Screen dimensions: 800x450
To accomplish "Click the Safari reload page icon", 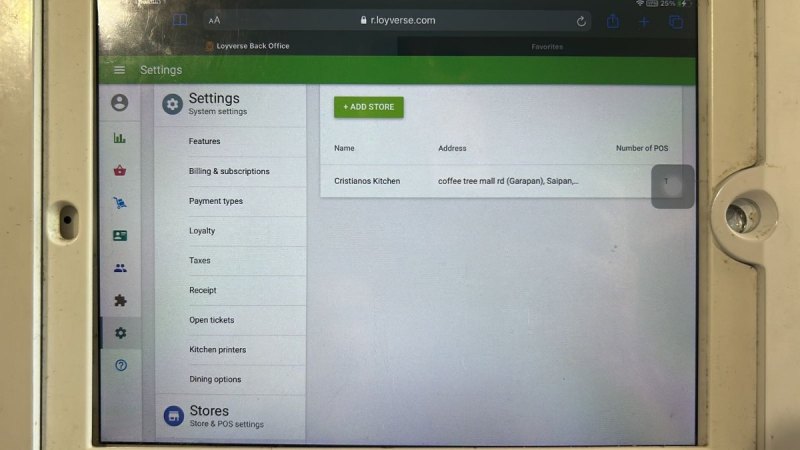I will [x=581, y=21].
